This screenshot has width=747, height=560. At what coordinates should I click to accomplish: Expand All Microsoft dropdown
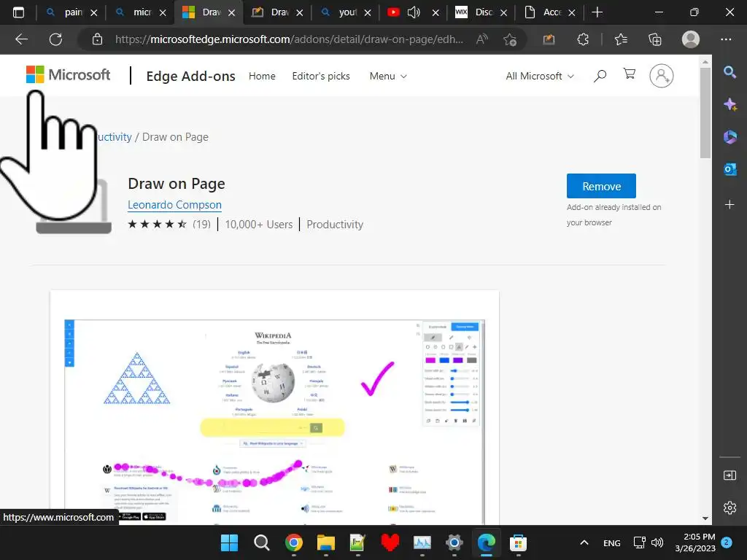[x=540, y=76]
